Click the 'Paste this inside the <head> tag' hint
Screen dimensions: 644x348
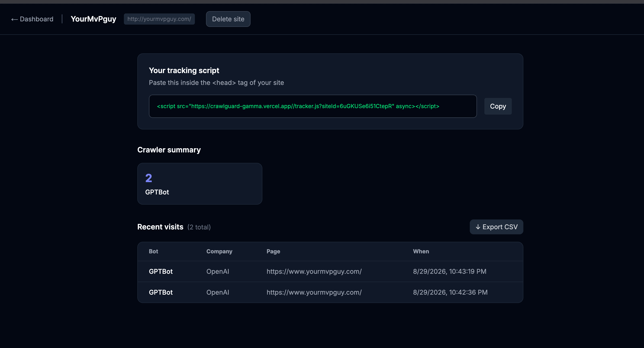point(216,83)
